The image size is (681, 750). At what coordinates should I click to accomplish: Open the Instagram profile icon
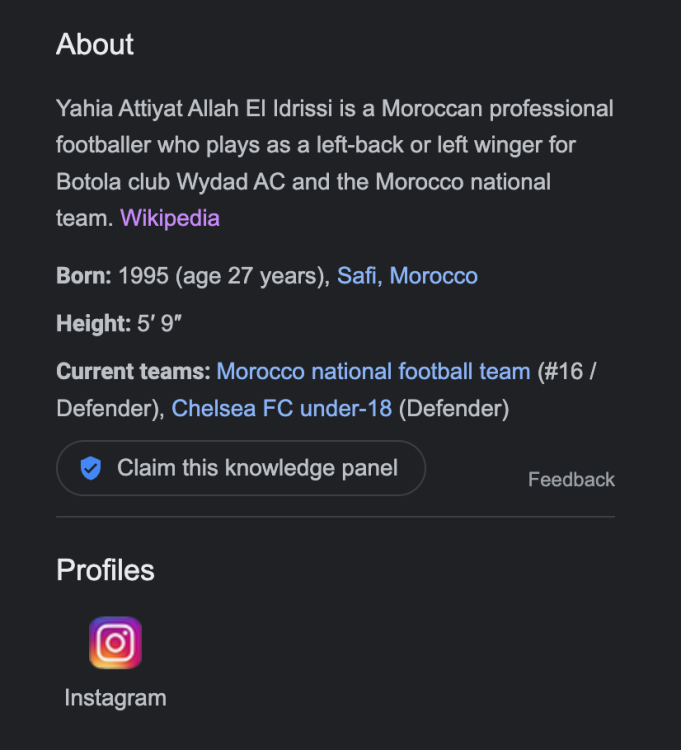point(115,642)
